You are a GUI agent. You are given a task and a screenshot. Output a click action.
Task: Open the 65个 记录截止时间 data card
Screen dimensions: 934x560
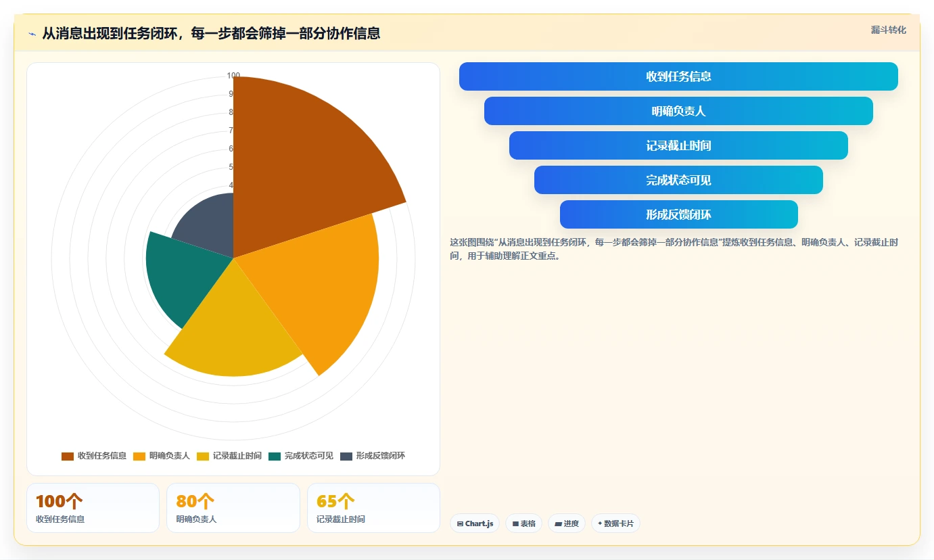click(373, 508)
